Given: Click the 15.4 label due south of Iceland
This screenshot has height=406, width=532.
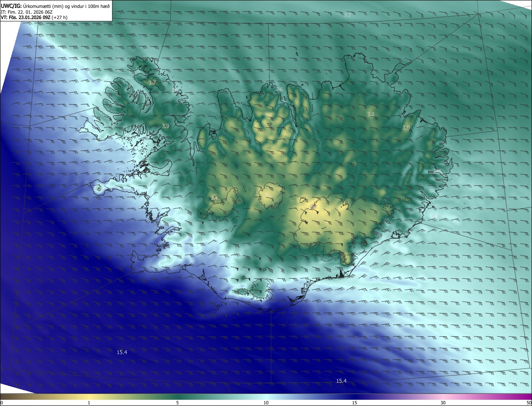Looking at the screenshot, I should [x=341, y=381].
